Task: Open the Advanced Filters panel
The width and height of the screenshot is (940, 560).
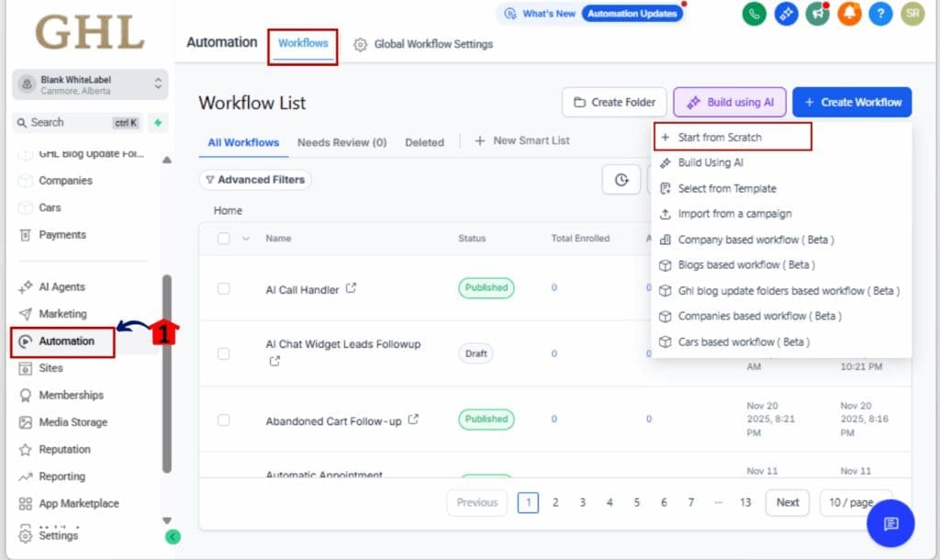Action: [x=255, y=180]
